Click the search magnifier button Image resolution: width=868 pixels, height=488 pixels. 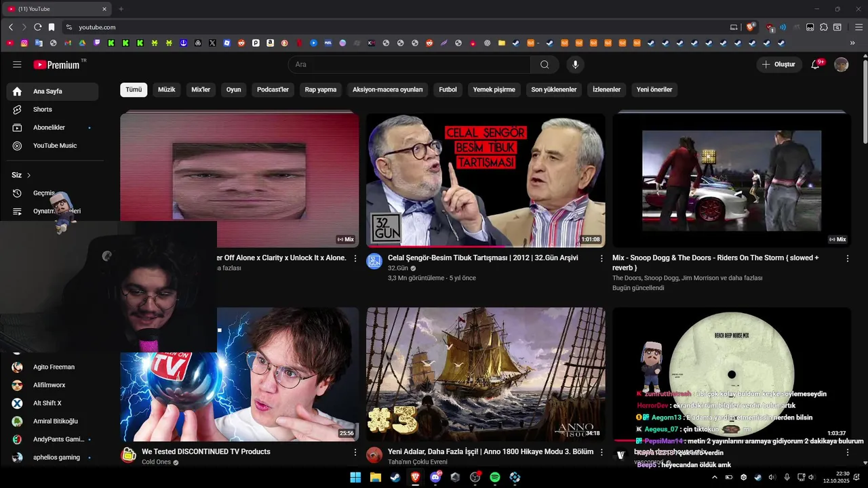545,64
